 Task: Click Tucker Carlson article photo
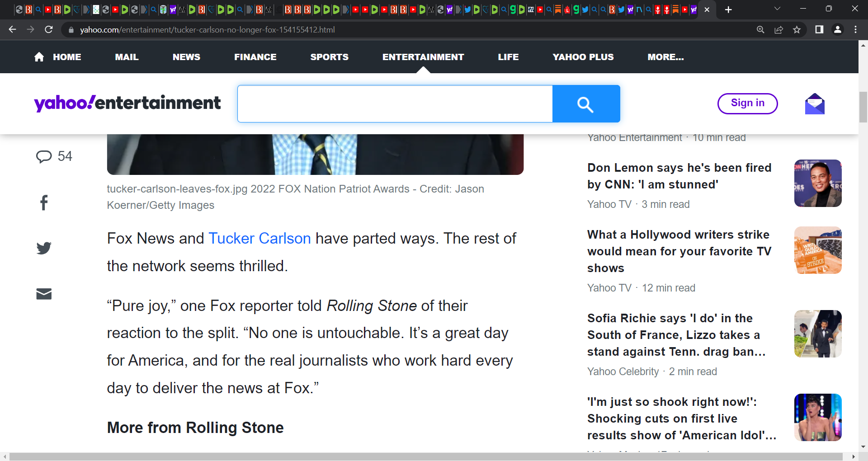pyautogui.click(x=315, y=155)
